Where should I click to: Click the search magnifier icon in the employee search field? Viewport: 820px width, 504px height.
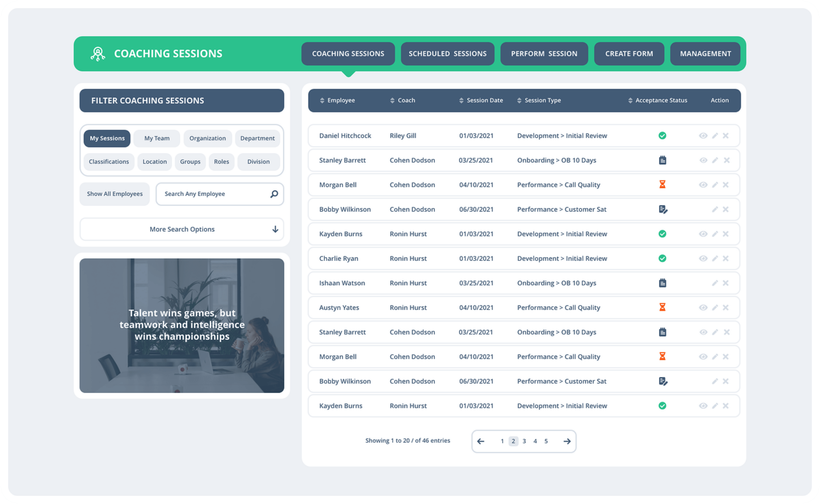point(274,194)
